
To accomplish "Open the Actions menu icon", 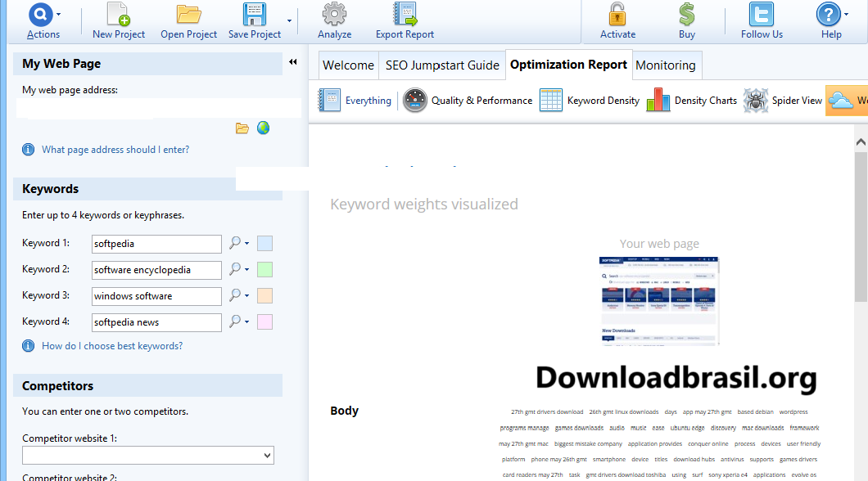I will pyautogui.click(x=40, y=15).
